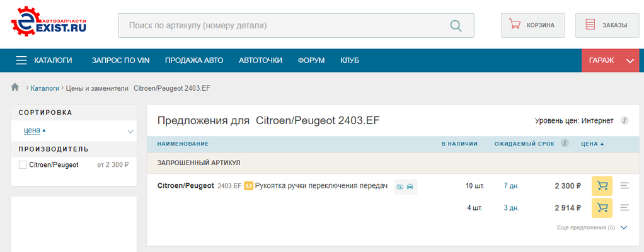Open the Заказы button
Screen dimensions: 644x252
[607, 25]
